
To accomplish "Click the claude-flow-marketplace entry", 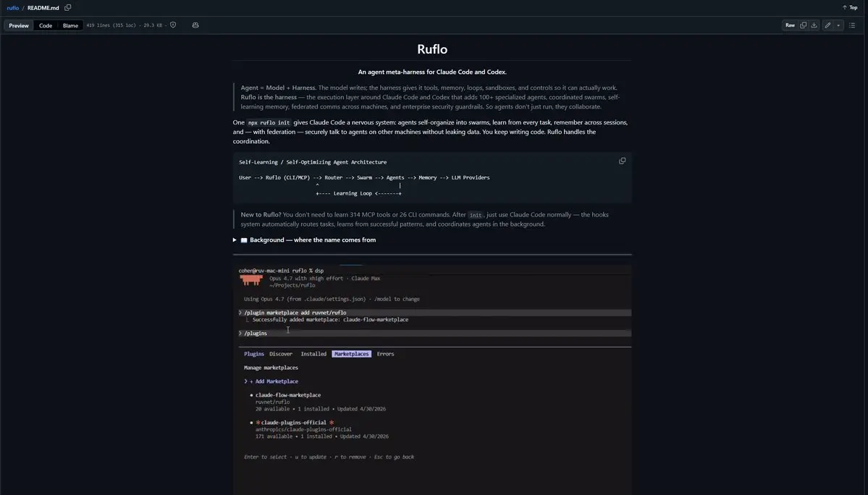I will click(x=288, y=395).
